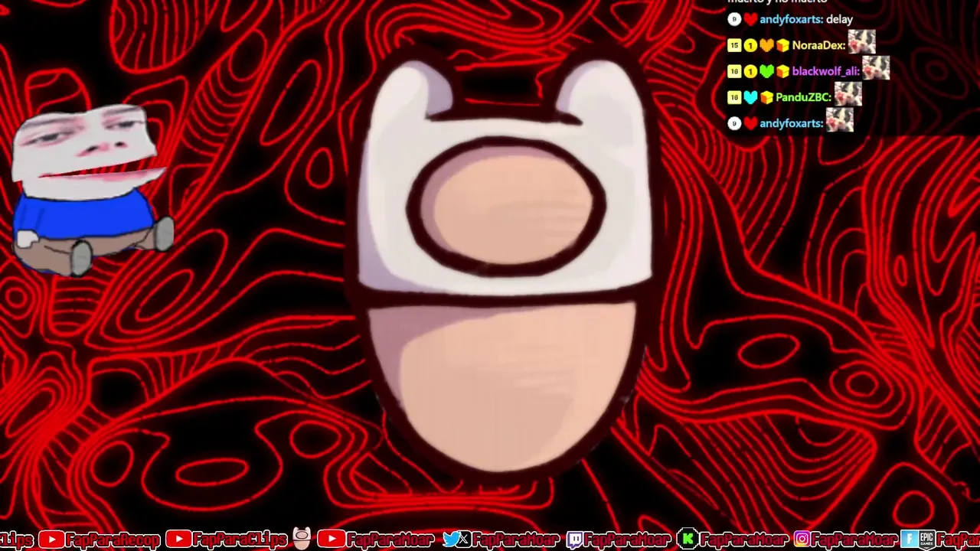The height and width of the screenshot is (551, 980).
Task: Click the FapParaMoar name beside the Twitter/X icon
Action: (x=514, y=540)
